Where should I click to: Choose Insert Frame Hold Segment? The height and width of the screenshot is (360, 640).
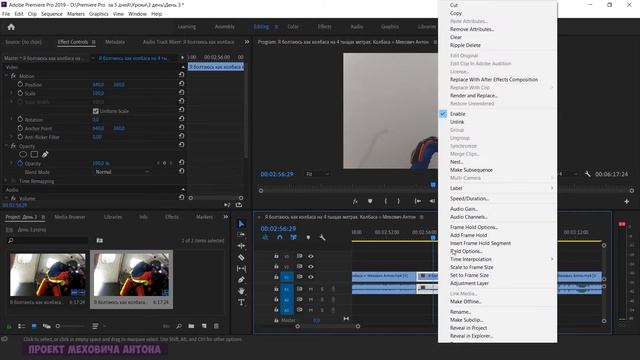pyautogui.click(x=480, y=243)
